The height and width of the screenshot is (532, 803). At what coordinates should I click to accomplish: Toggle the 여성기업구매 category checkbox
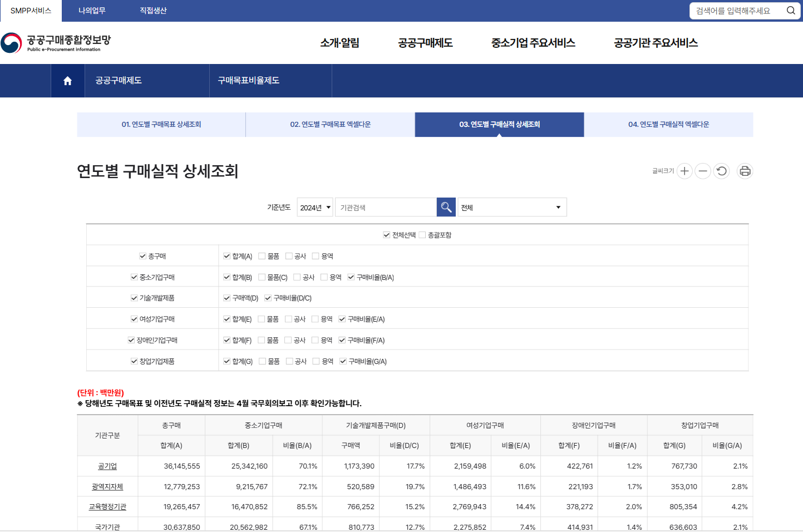click(x=134, y=319)
